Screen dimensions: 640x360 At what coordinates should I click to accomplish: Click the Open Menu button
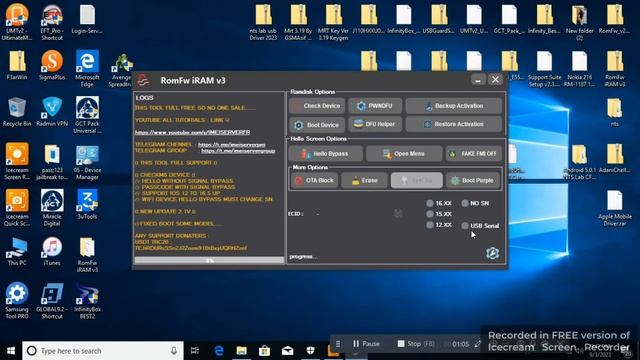(x=404, y=154)
